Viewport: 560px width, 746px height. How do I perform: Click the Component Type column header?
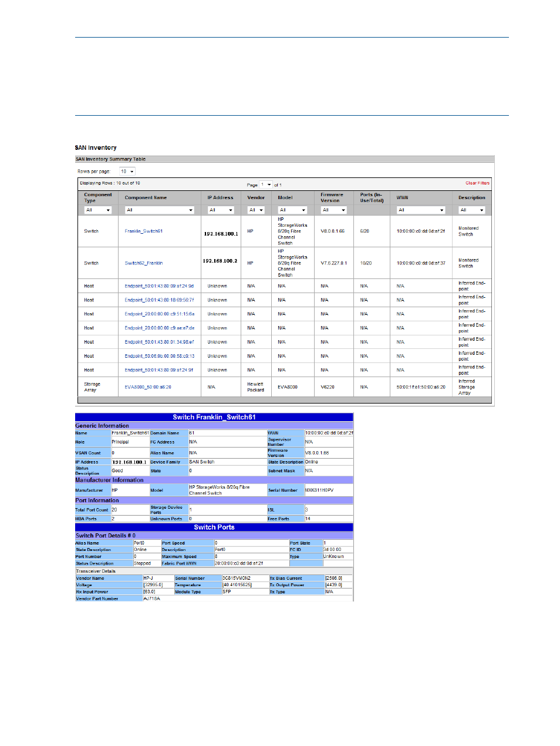98,198
